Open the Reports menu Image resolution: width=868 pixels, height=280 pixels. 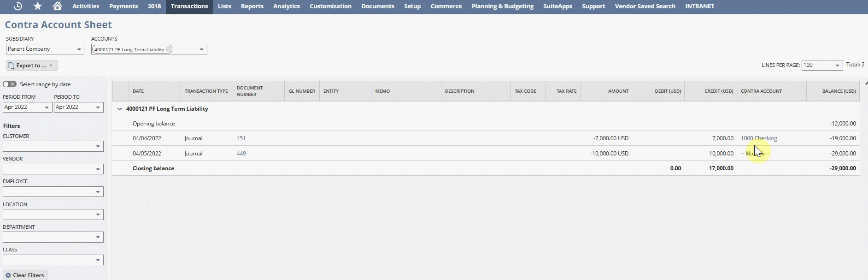tap(252, 6)
